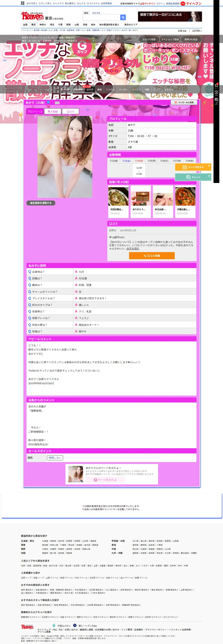This screenshot has height=644, width=223.
Task: Open the 女の子求人 top link
Action: [32, 3]
